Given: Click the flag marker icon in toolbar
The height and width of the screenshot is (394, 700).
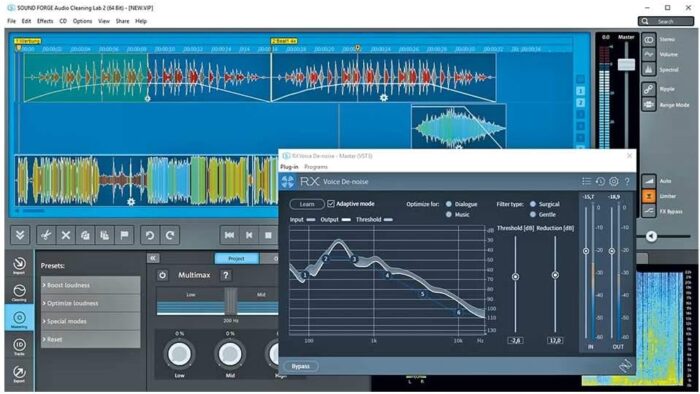Looking at the screenshot, I should click(x=125, y=235).
